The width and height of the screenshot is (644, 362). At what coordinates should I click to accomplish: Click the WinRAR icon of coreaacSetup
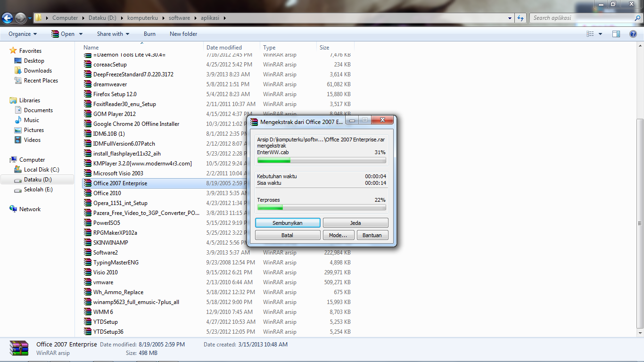[87, 65]
